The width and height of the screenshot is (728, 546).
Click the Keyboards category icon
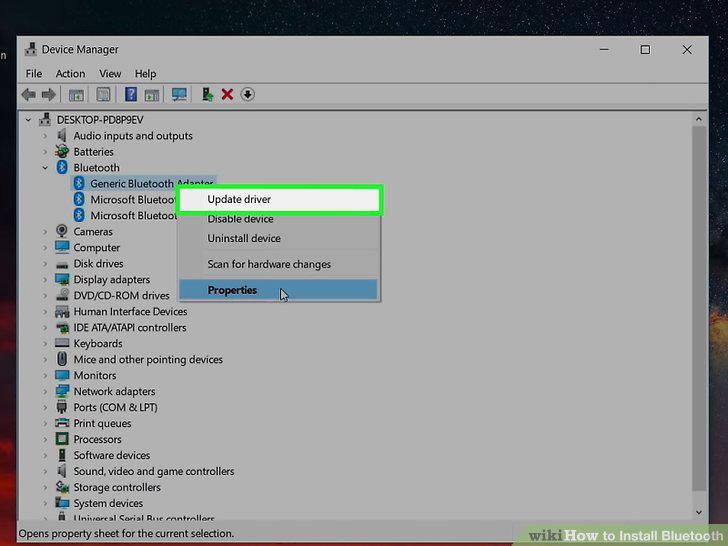(62, 343)
